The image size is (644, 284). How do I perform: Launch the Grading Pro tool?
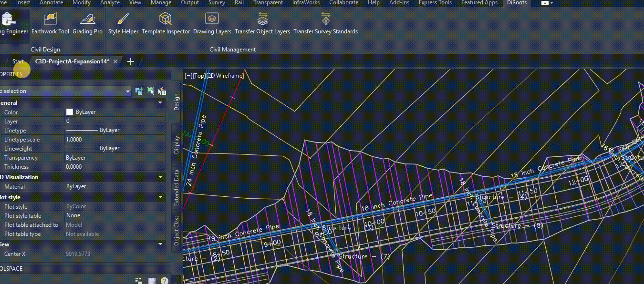pos(87,23)
